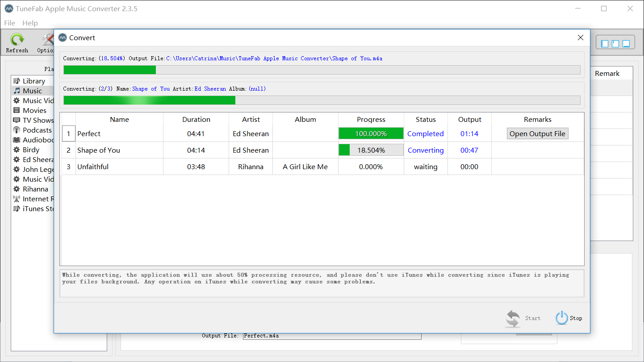This screenshot has width=644, height=362.
Task: Select the TV Shows monitor icon
Action: pos(17,120)
